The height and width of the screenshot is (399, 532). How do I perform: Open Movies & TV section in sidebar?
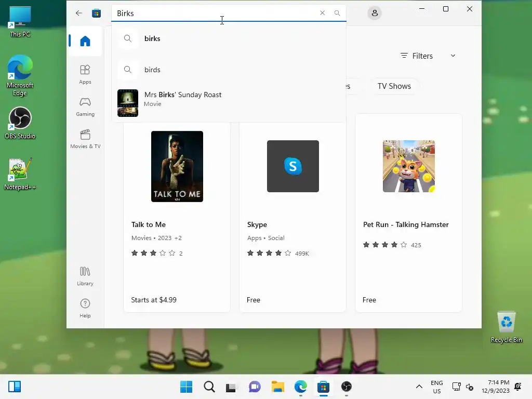click(85, 139)
